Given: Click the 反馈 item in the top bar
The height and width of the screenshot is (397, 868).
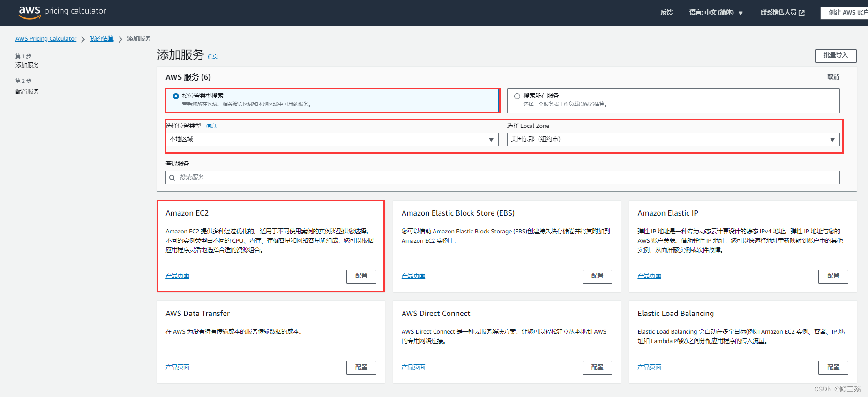Looking at the screenshot, I should coord(666,13).
